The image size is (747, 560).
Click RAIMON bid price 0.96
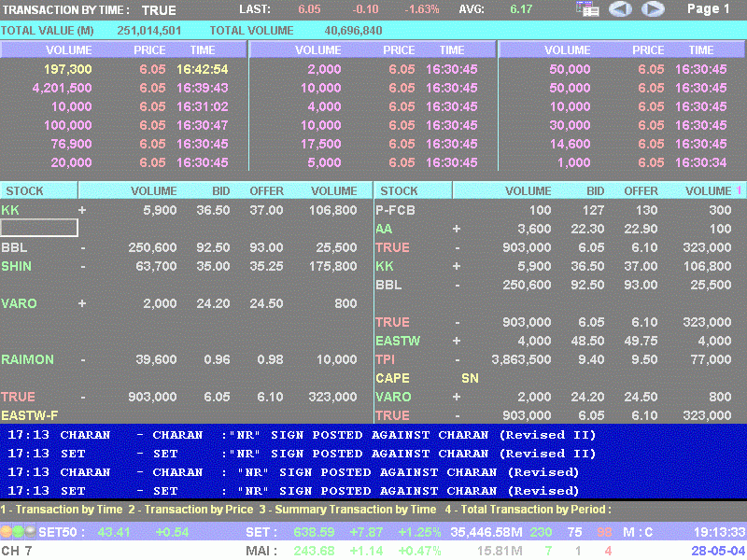[x=217, y=359]
